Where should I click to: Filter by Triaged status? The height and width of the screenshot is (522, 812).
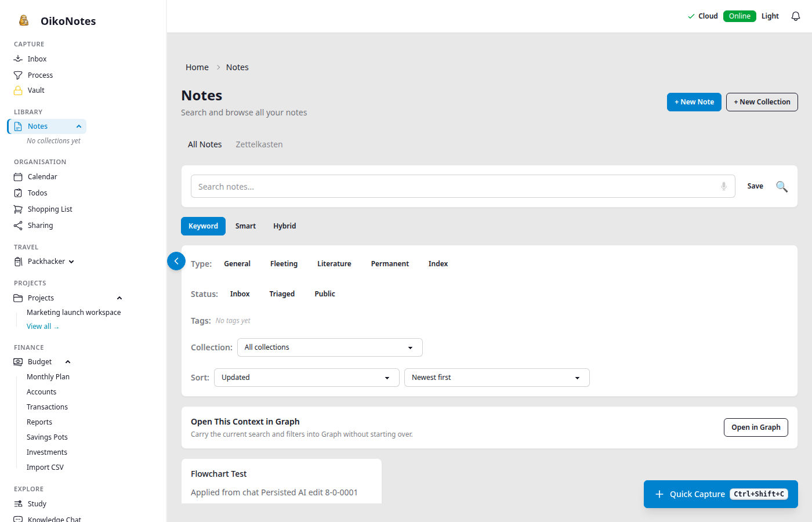(x=282, y=294)
